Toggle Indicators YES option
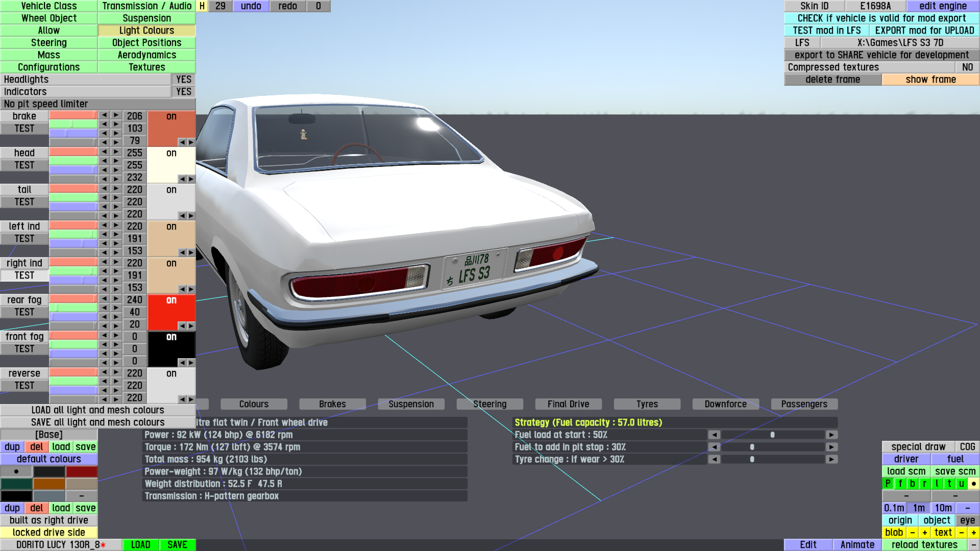Image resolution: width=980 pixels, height=551 pixels. point(183,92)
